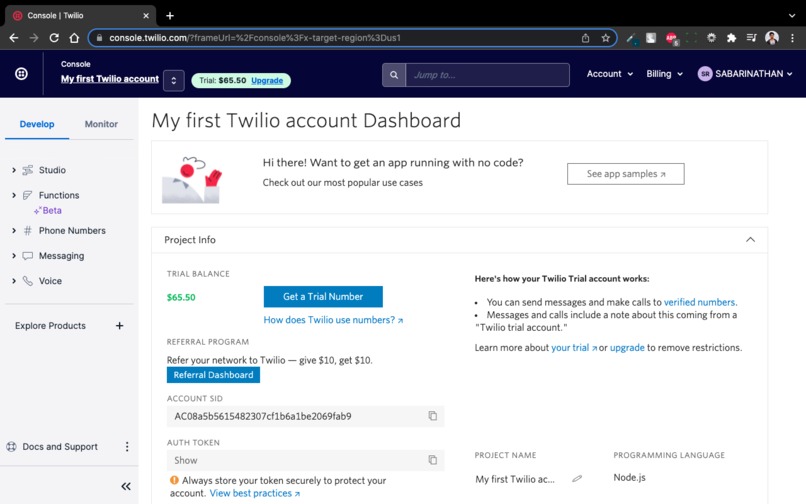
Task: Expand the Functions section chevron
Action: point(14,195)
